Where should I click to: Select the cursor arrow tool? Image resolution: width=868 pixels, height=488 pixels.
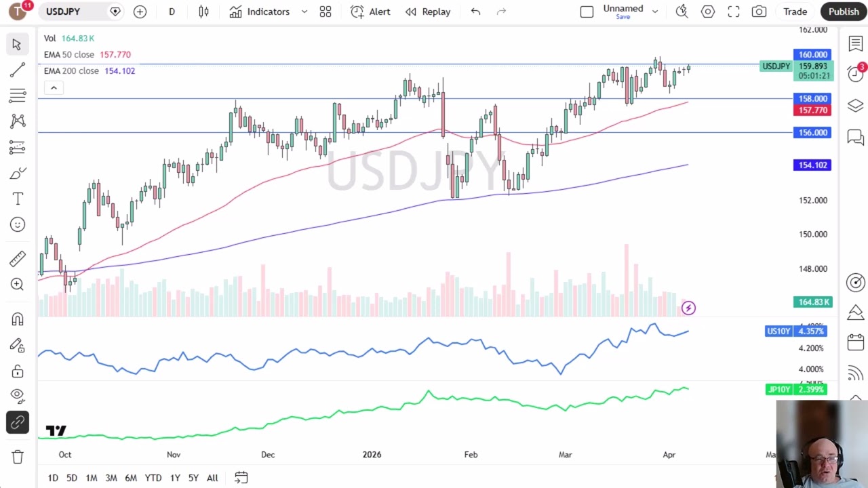point(17,44)
